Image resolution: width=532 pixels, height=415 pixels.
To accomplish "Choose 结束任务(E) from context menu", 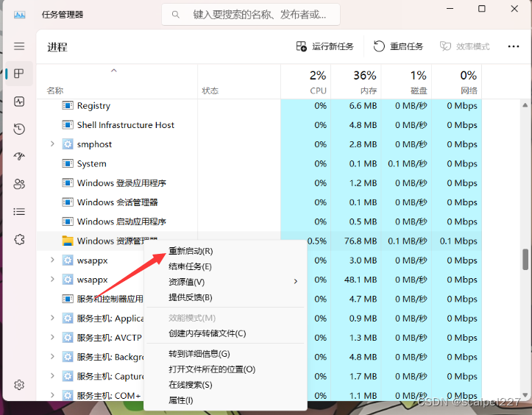I will pyautogui.click(x=190, y=266).
